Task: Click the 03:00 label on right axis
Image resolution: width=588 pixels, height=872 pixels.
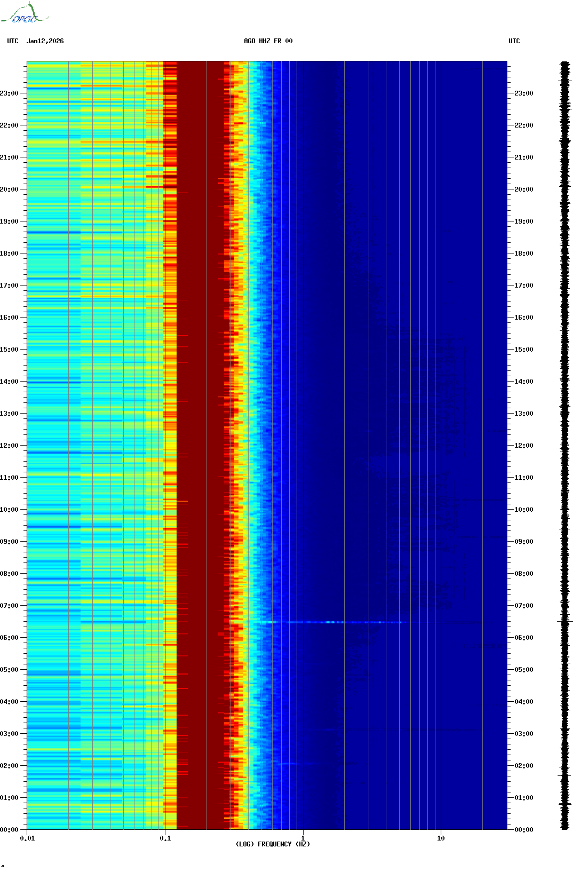Action: (x=524, y=734)
